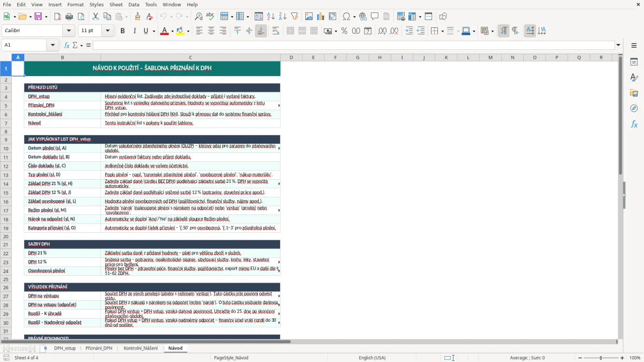Format cell as date
This screenshot has height=362, width=644.
[368, 31]
